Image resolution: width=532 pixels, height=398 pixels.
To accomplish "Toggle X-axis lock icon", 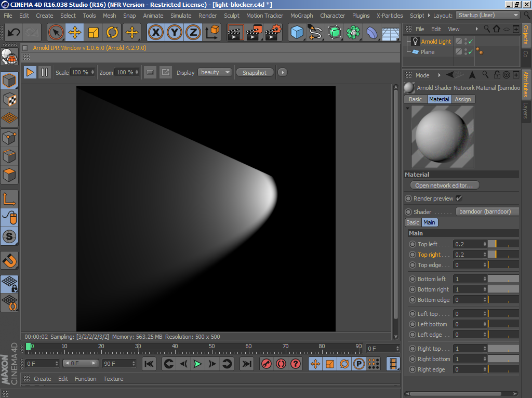I will pyautogui.click(x=155, y=33).
